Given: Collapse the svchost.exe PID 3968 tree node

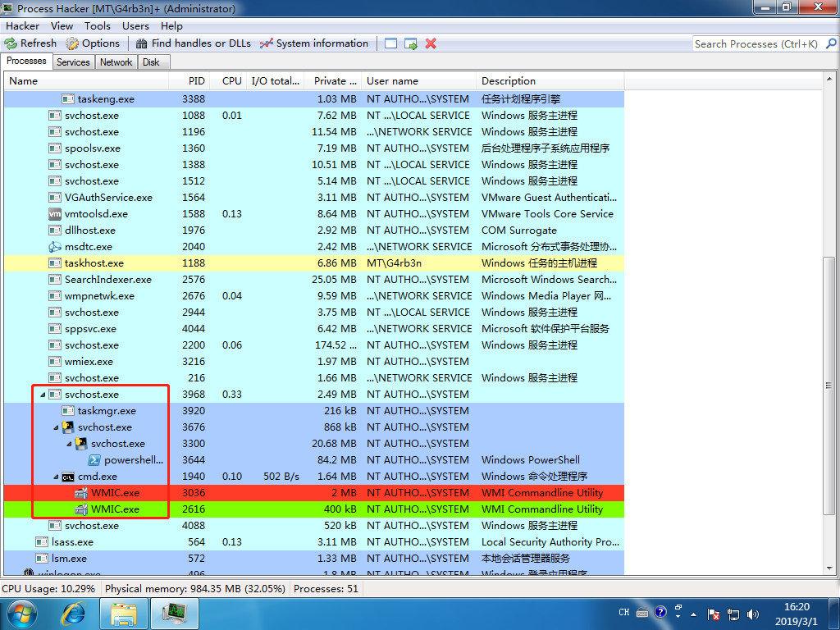Looking at the screenshot, I should pos(43,395).
